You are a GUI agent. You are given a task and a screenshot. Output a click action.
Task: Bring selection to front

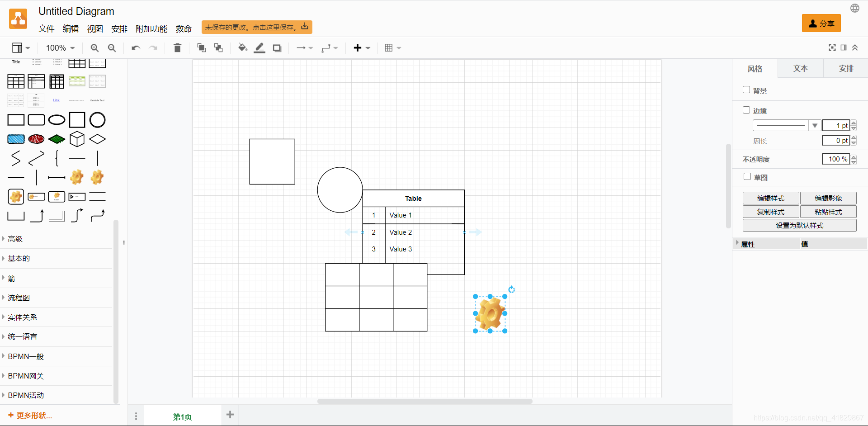tap(202, 48)
